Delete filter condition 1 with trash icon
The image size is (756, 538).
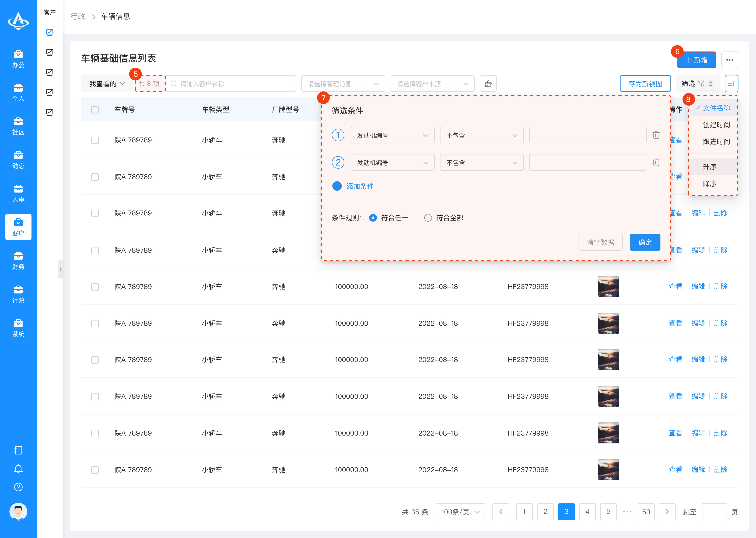click(656, 135)
